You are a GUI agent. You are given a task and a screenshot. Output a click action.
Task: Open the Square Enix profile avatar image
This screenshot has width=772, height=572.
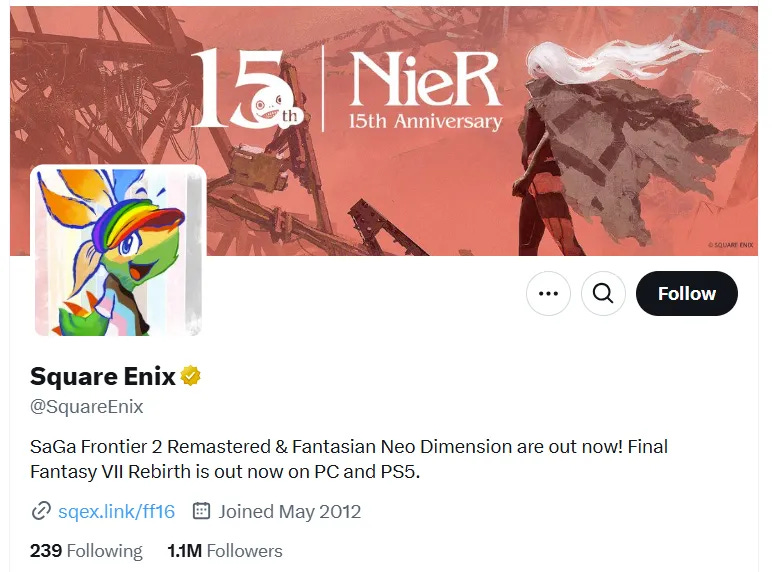coord(118,251)
